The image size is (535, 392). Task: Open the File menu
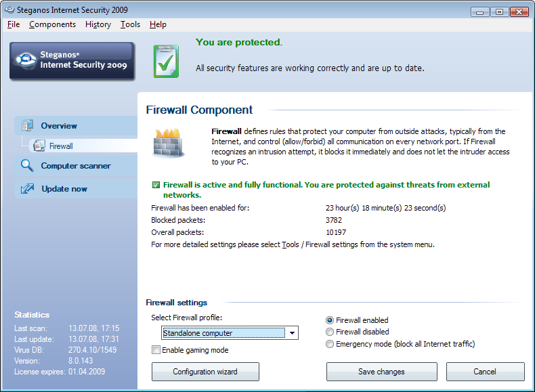14,24
